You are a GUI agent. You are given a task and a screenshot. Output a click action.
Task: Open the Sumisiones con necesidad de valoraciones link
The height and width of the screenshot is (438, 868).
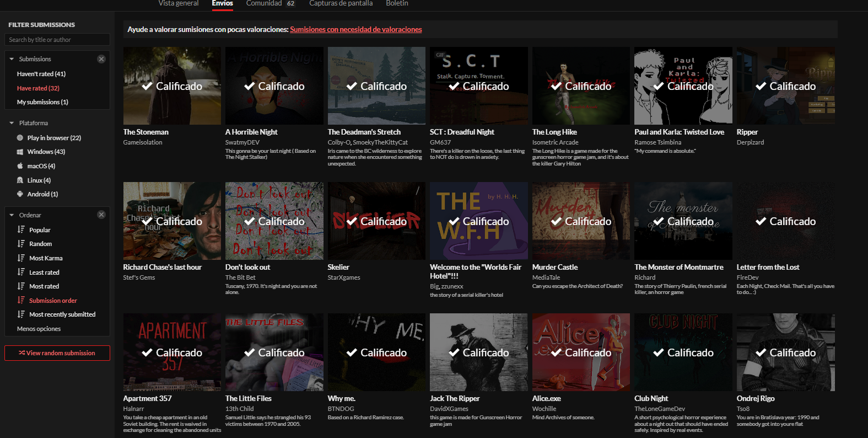click(x=356, y=30)
